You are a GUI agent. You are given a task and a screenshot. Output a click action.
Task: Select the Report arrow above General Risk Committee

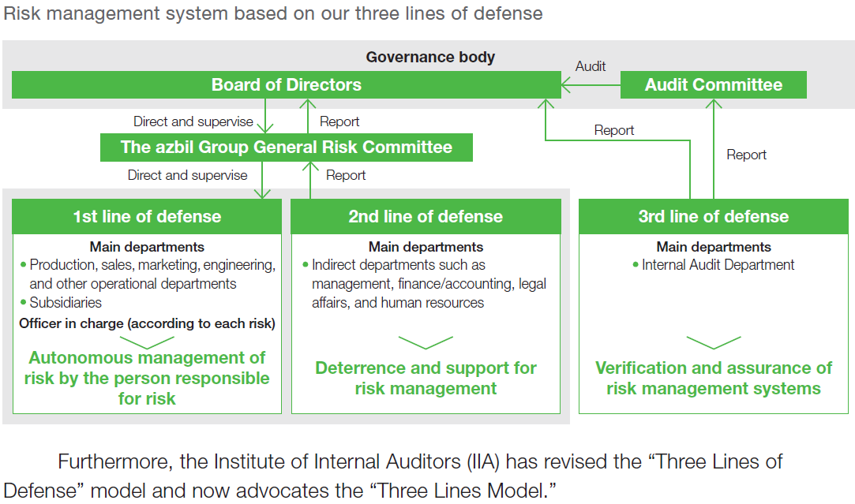(x=308, y=118)
